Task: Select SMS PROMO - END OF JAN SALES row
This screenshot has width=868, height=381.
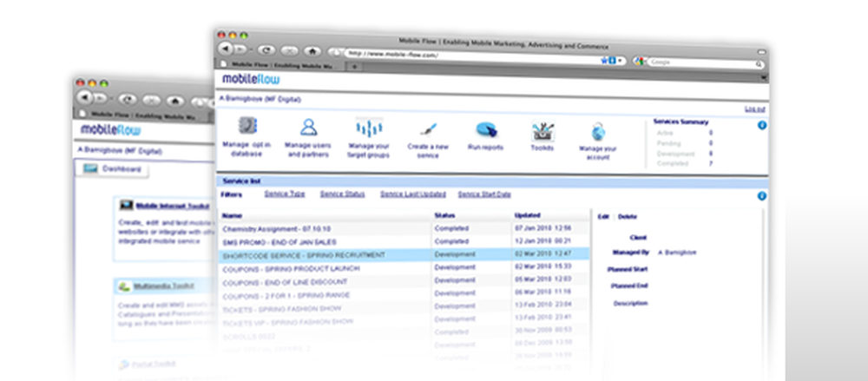Action: click(404, 241)
